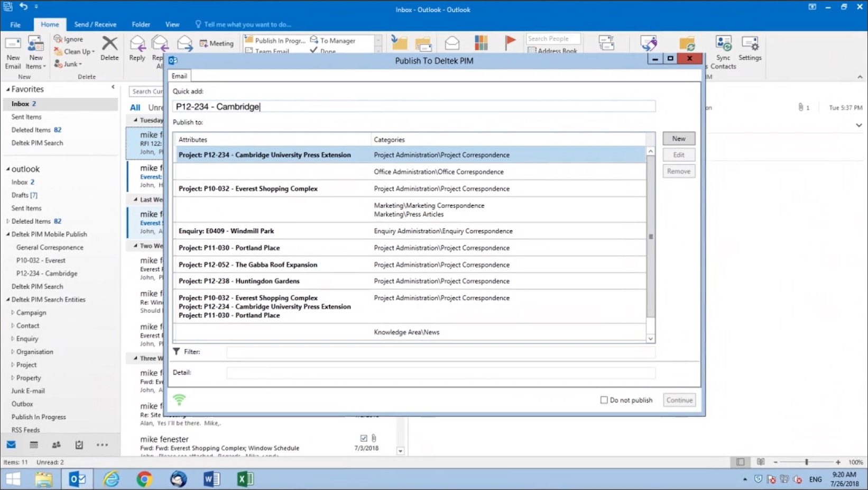Click the Meeting reply icon

(204, 43)
